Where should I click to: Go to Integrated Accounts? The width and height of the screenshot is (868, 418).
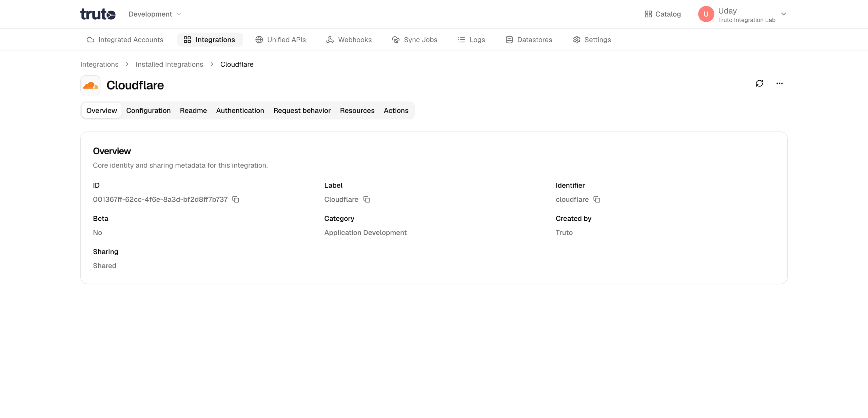click(x=125, y=40)
